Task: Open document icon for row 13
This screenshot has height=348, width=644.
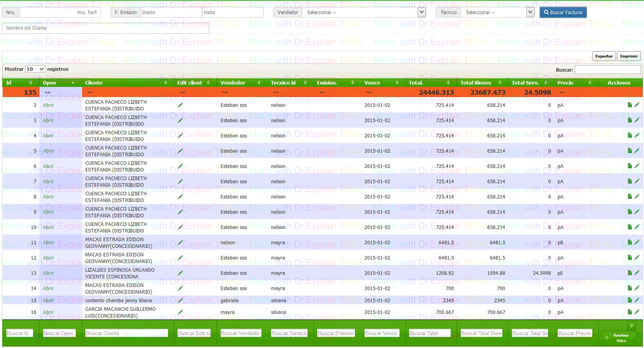Action: [x=630, y=273]
